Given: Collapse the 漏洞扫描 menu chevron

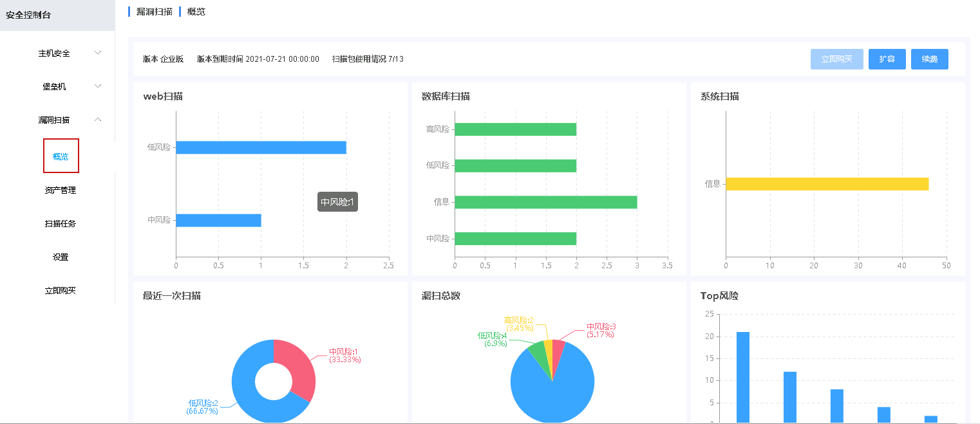Looking at the screenshot, I should tap(98, 120).
